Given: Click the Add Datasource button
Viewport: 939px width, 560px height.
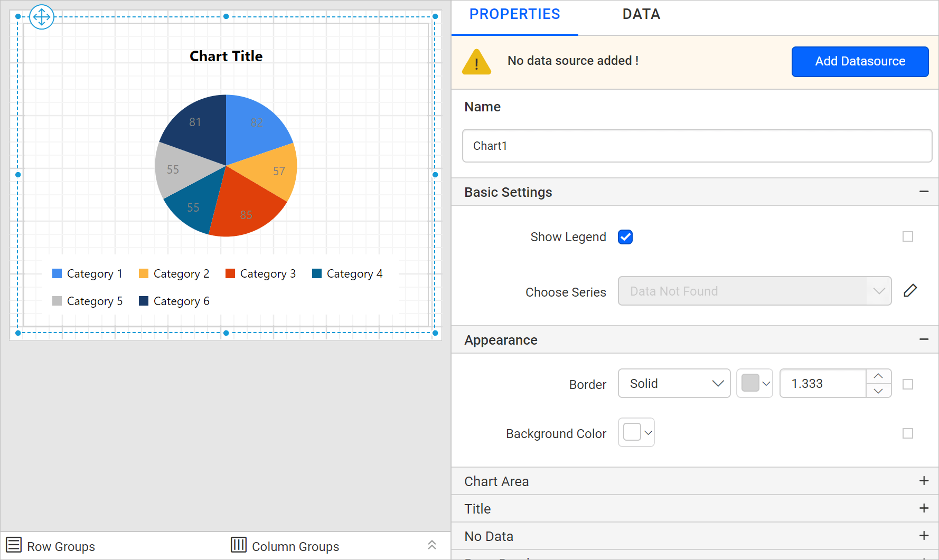Looking at the screenshot, I should click(860, 62).
